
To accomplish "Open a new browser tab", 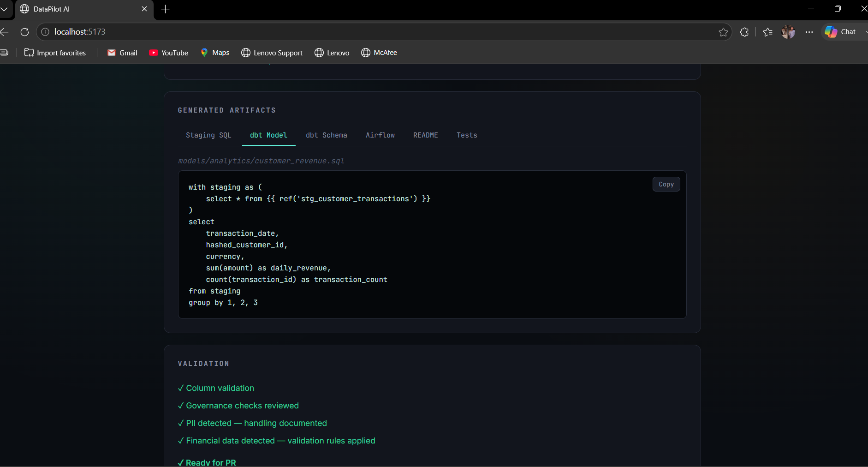I will [166, 9].
